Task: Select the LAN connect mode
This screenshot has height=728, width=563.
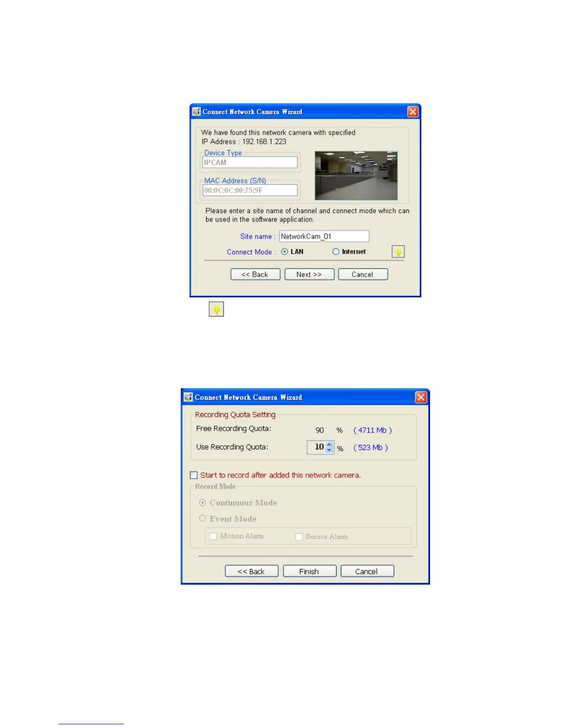Action: coord(284,251)
